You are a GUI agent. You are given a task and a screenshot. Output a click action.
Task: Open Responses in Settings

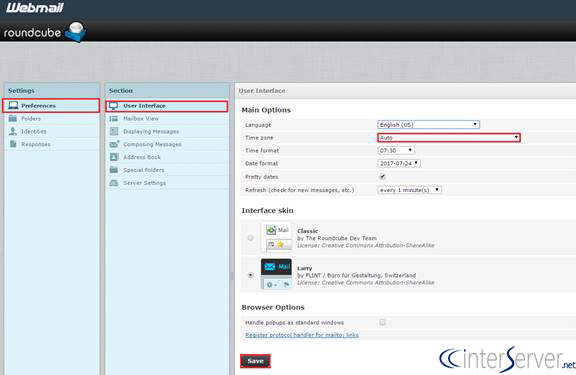[x=51, y=144]
